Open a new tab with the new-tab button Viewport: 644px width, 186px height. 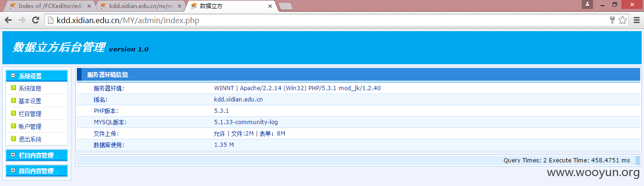(x=286, y=7)
